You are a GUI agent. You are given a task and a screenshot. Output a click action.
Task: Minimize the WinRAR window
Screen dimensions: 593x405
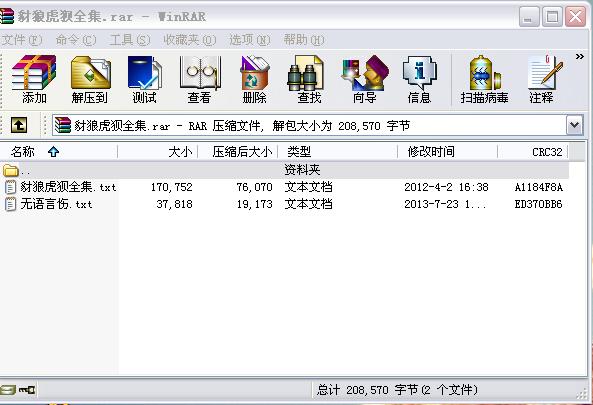[528, 17]
